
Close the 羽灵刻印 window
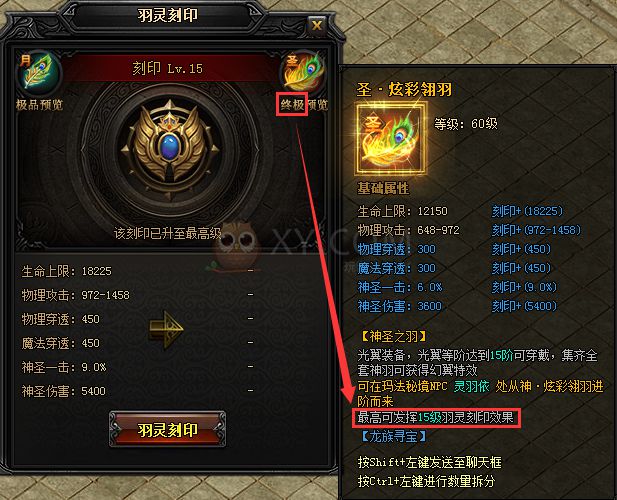point(317,26)
